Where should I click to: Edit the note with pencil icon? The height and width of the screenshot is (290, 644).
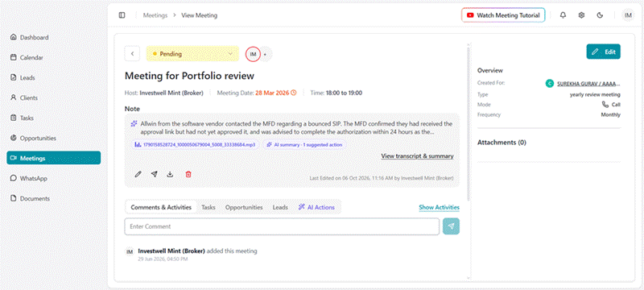[138, 174]
